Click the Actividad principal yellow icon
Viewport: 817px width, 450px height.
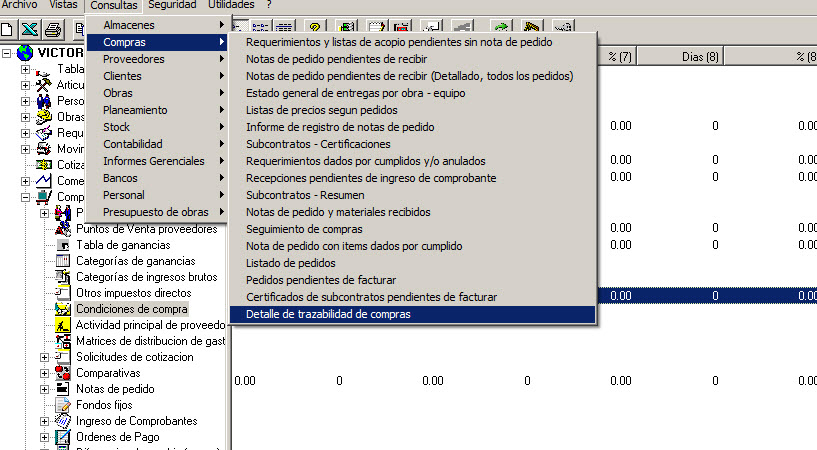(x=62, y=325)
